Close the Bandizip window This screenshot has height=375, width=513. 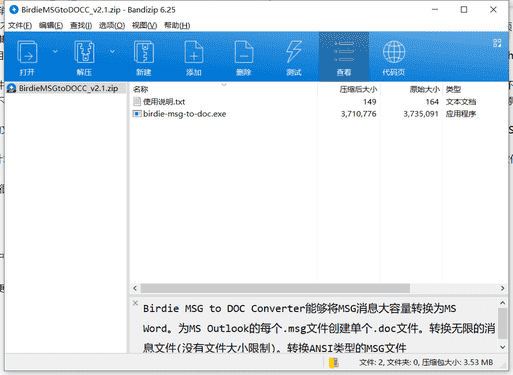(x=493, y=10)
